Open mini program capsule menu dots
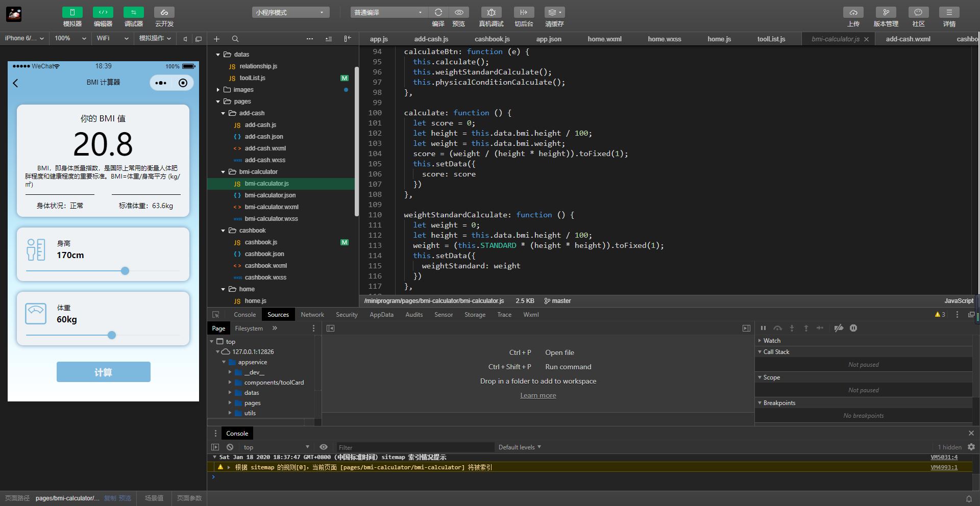Image resolution: width=980 pixels, height=506 pixels. [161, 83]
